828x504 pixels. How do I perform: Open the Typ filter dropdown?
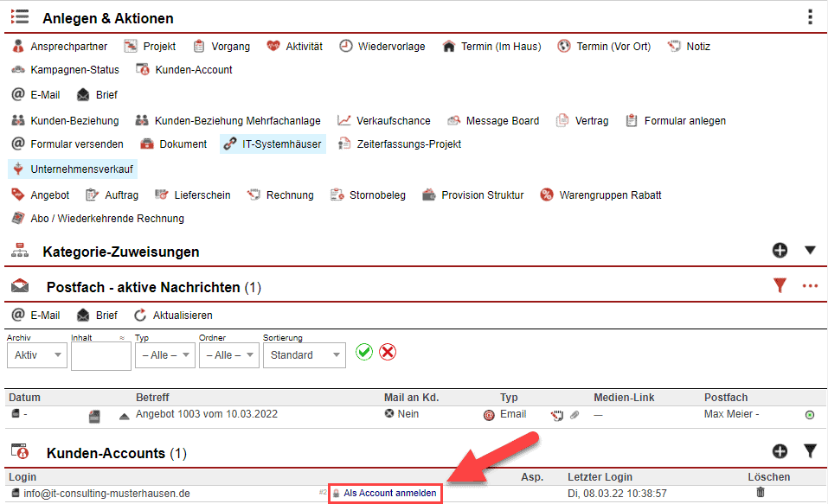pos(164,355)
